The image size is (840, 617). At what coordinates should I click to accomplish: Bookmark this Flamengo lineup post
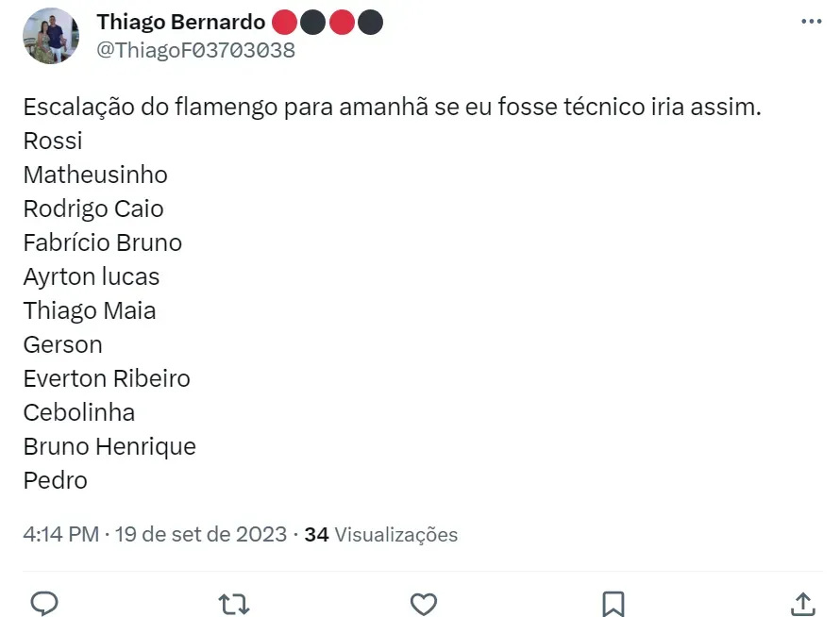pyautogui.click(x=613, y=603)
